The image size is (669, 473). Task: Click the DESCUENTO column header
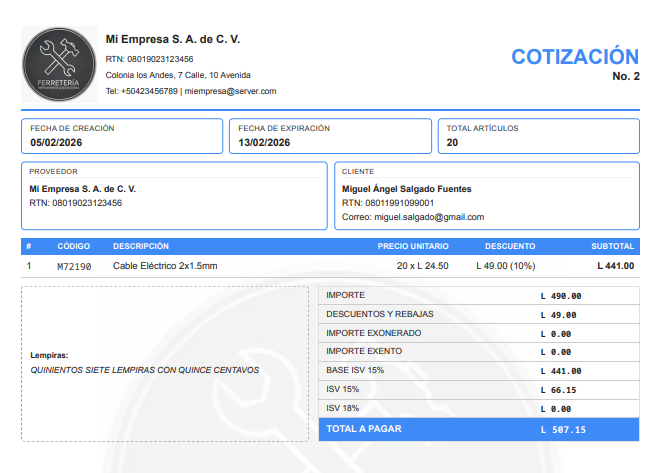(x=510, y=247)
